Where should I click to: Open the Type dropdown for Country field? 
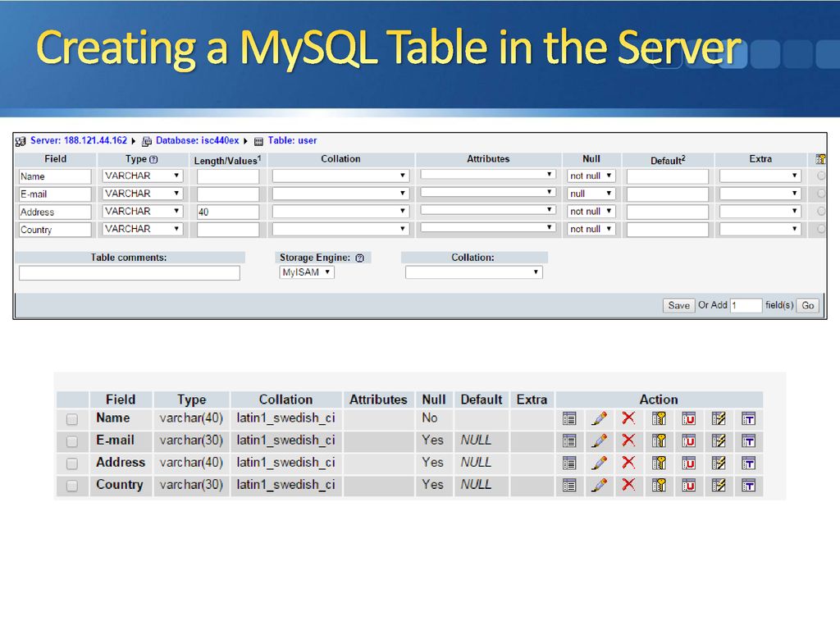pyautogui.click(x=143, y=229)
